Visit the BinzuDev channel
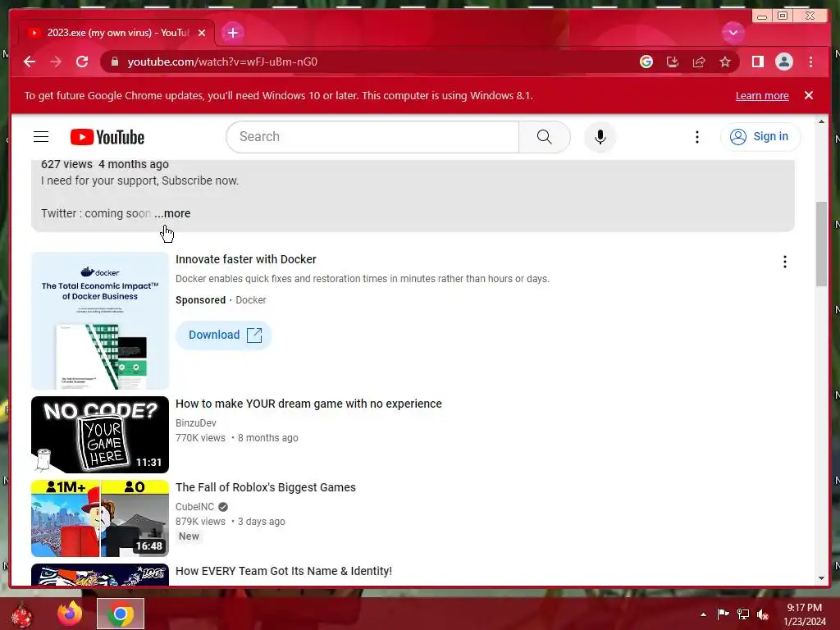This screenshot has width=840, height=630. [x=196, y=422]
